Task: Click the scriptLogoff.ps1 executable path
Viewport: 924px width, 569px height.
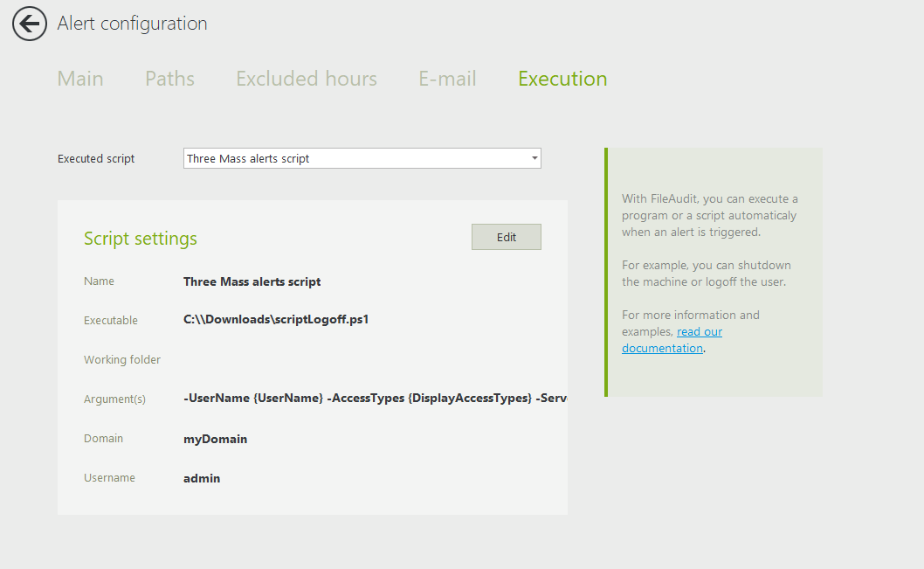Action: click(x=276, y=320)
